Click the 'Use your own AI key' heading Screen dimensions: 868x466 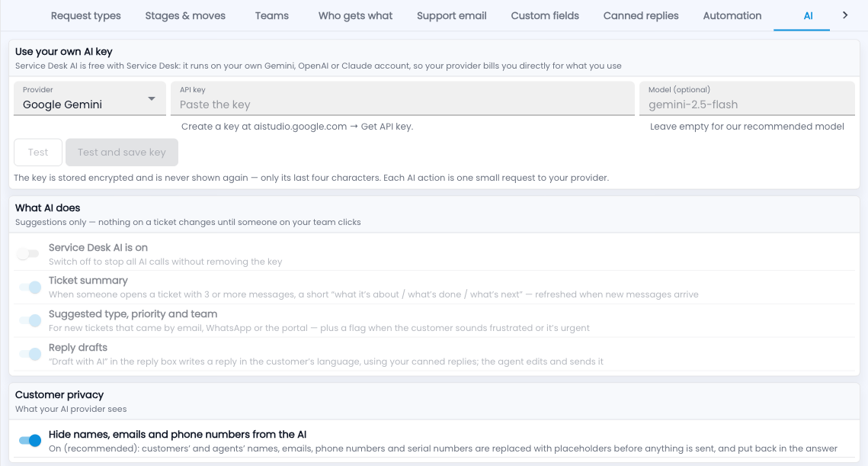pyautogui.click(x=64, y=52)
